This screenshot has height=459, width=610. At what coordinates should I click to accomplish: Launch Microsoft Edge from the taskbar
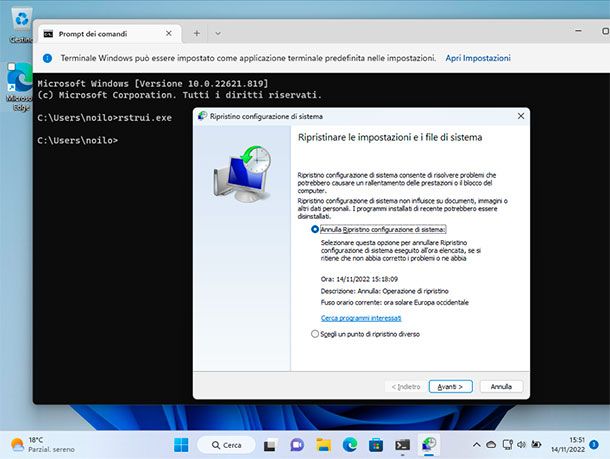pos(350,445)
